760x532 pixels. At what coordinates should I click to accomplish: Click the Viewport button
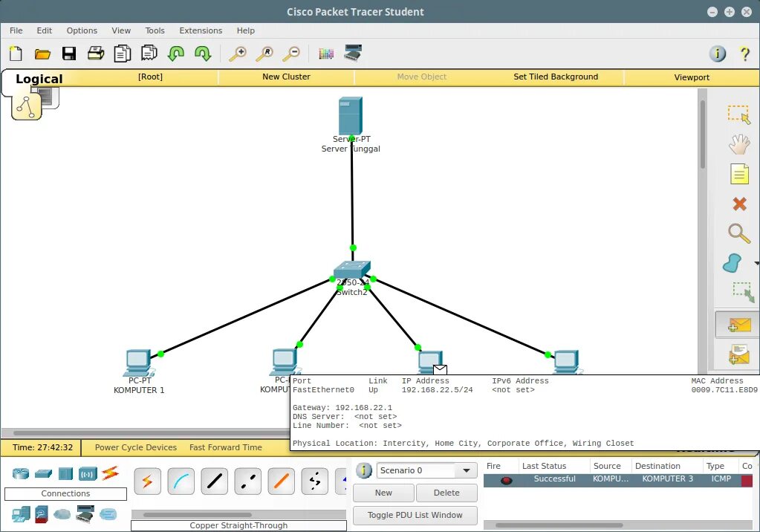click(x=692, y=77)
